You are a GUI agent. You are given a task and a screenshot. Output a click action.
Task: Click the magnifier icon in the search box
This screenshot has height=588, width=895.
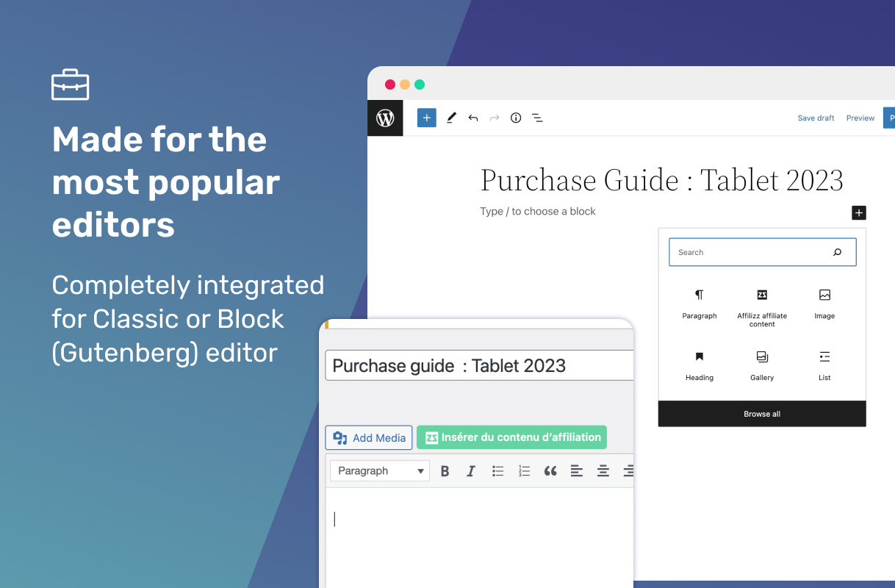tap(837, 252)
